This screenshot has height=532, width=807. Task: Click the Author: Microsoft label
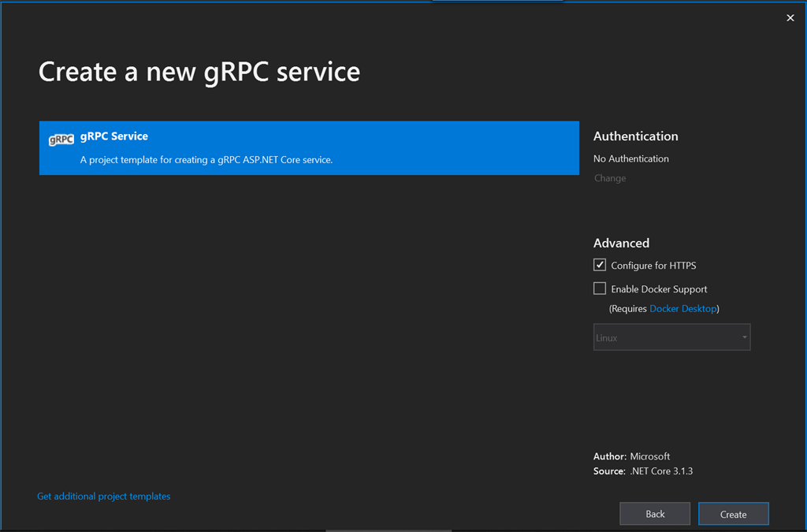pyautogui.click(x=631, y=456)
